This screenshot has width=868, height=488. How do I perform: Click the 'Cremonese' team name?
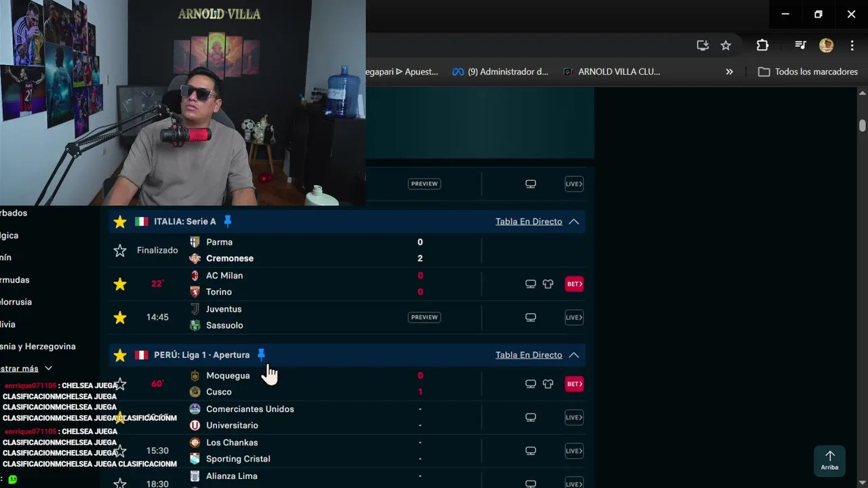[230, 258]
